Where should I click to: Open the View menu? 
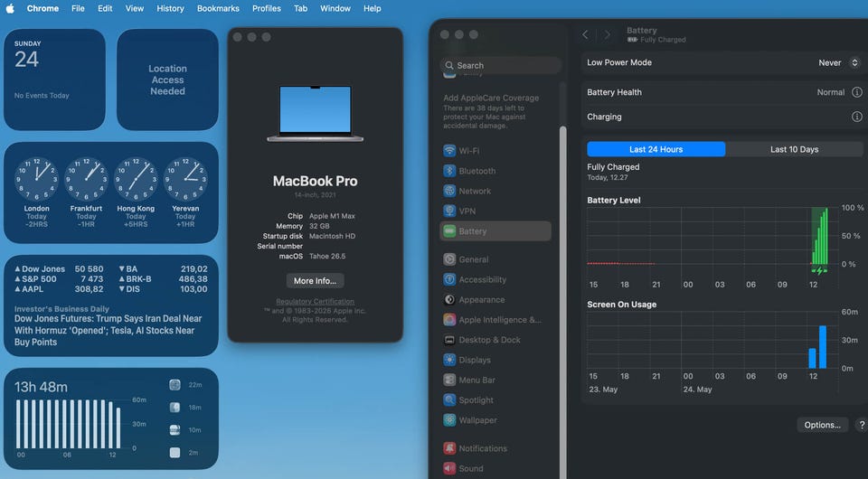click(x=135, y=8)
